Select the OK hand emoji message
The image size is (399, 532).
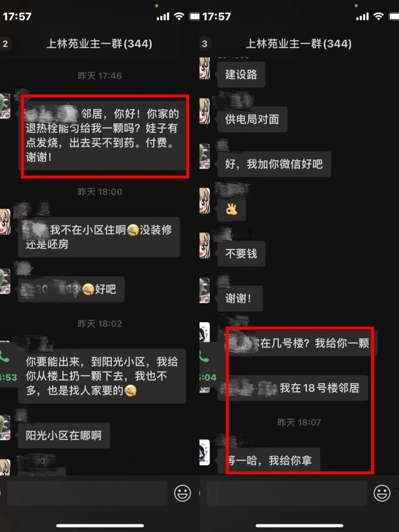[x=231, y=209]
